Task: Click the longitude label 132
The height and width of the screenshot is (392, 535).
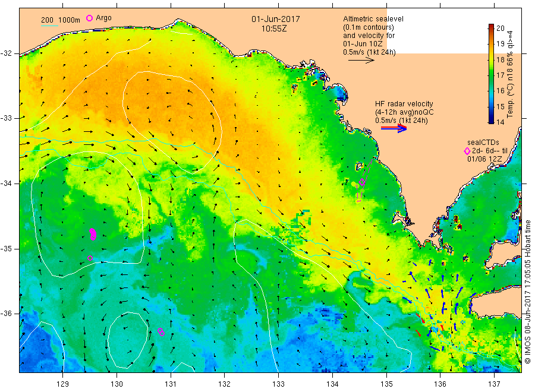Action: coord(225,384)
